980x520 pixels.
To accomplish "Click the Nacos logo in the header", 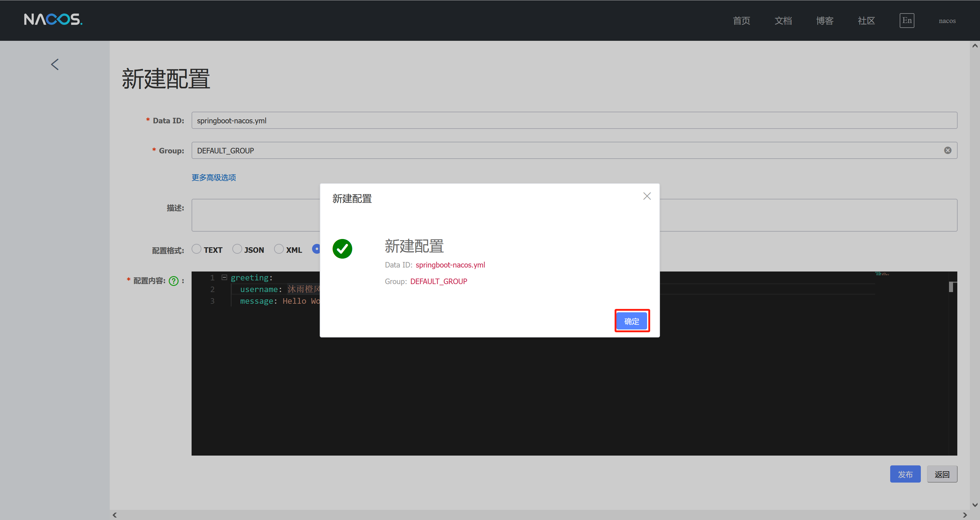I will pos(53,19).
